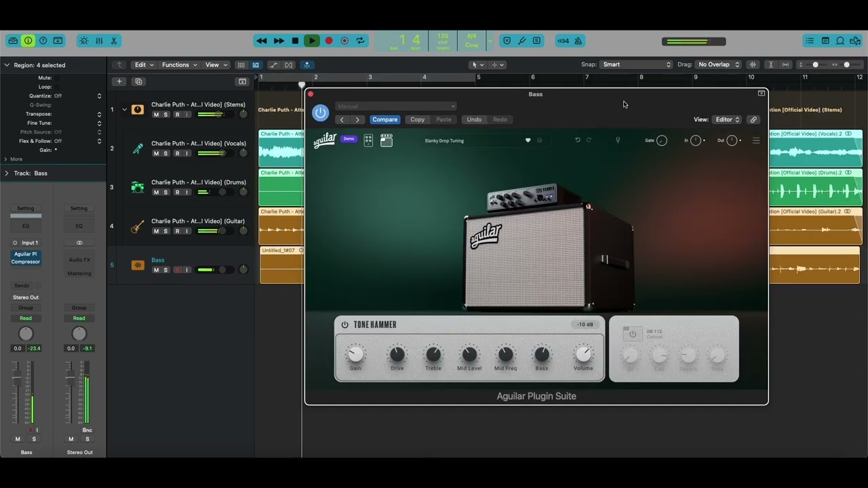Click the Compare button
This screenshot has width=868, height=488.
point(384,120)
